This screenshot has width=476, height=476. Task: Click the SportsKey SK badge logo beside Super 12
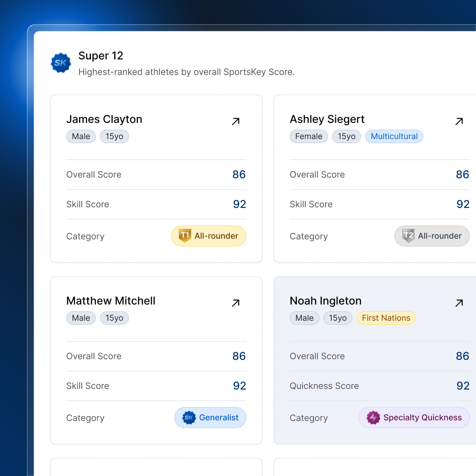tap(61, 63)
